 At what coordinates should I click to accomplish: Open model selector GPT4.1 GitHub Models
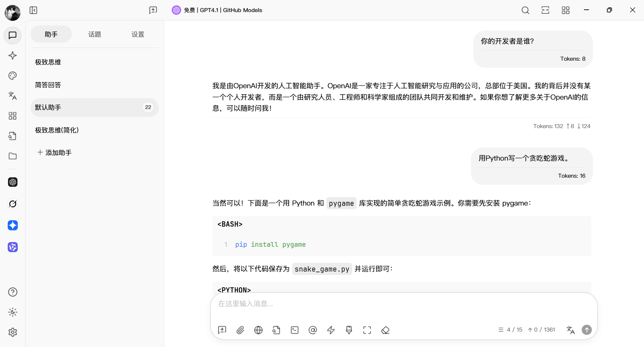[217, 10]
